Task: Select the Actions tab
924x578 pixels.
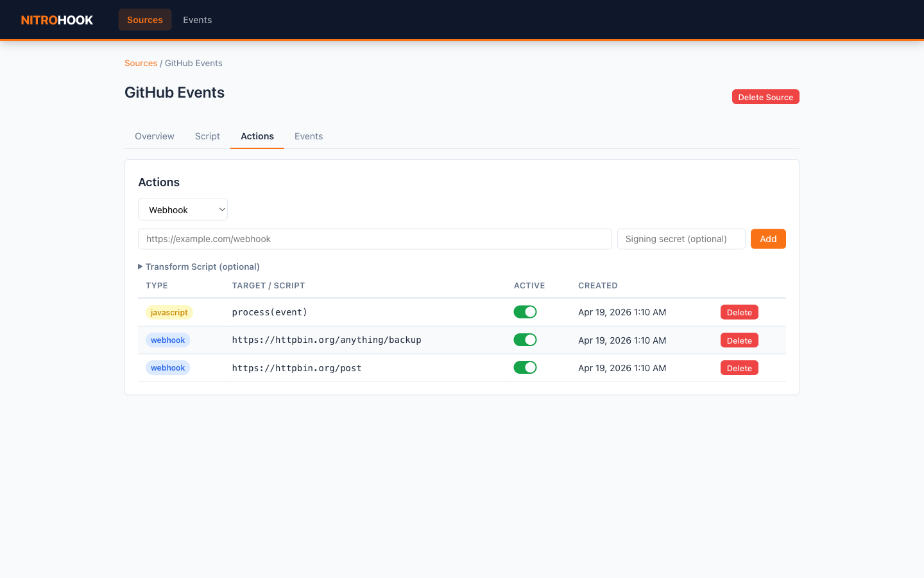Action: pyautogui.click(x=257, y=136)
